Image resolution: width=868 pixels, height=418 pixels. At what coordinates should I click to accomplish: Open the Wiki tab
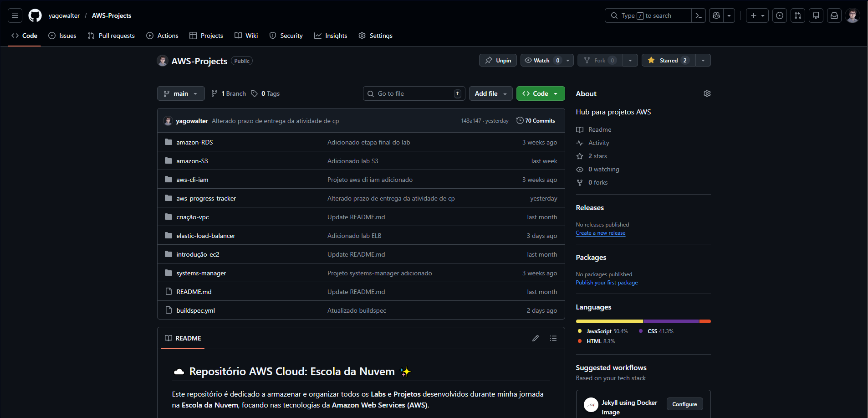246,36
